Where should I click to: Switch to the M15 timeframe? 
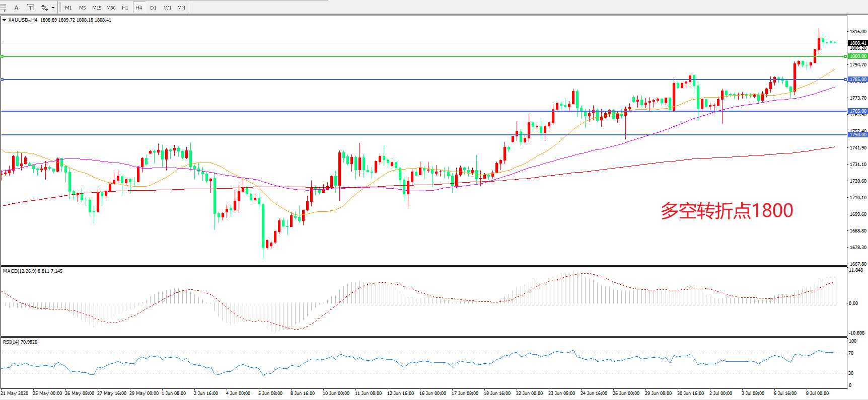pyautogui.click(x=97, y=8)
